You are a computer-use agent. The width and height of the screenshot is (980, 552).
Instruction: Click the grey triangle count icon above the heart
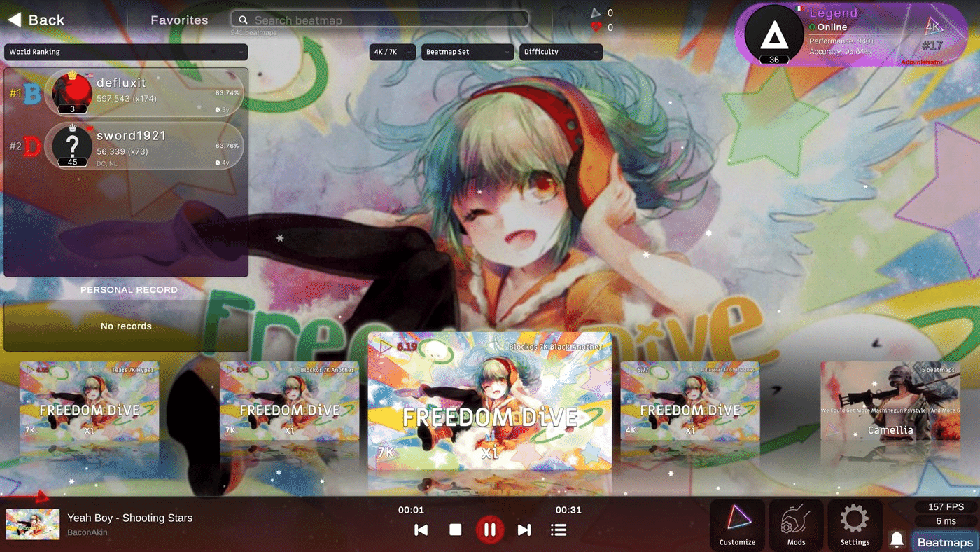point(596,13)
